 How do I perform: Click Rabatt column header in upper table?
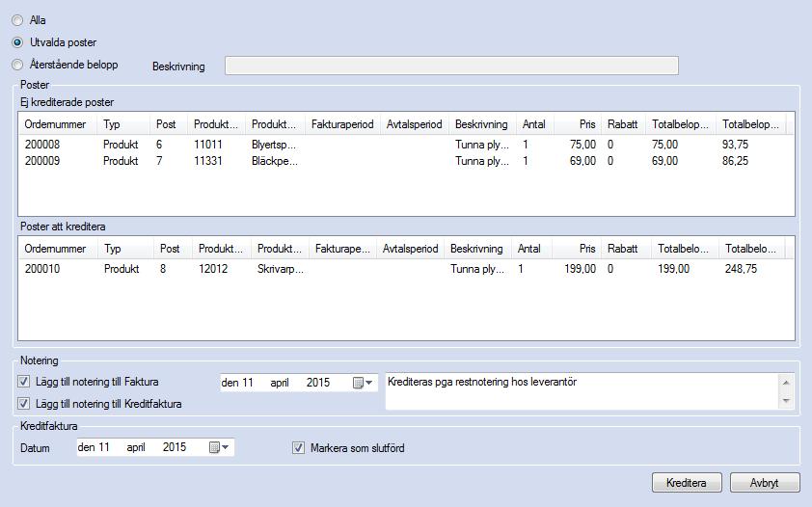click(623, 124)
